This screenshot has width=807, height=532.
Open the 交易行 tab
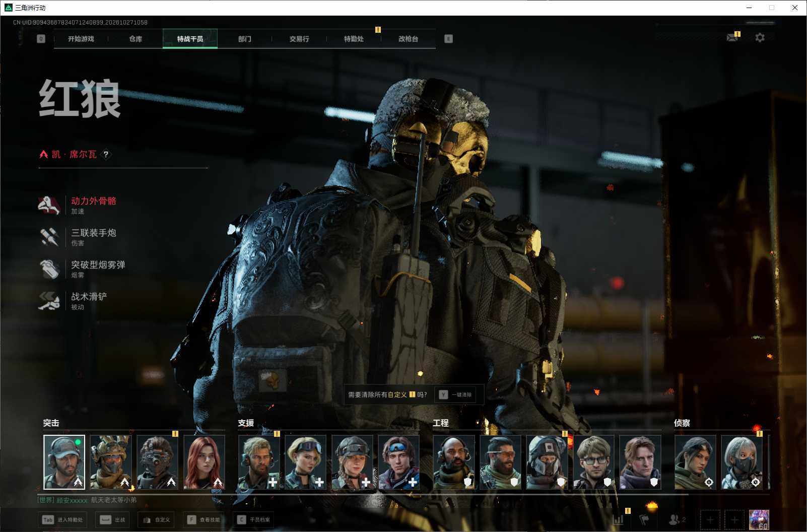click(x=299, y=39)
